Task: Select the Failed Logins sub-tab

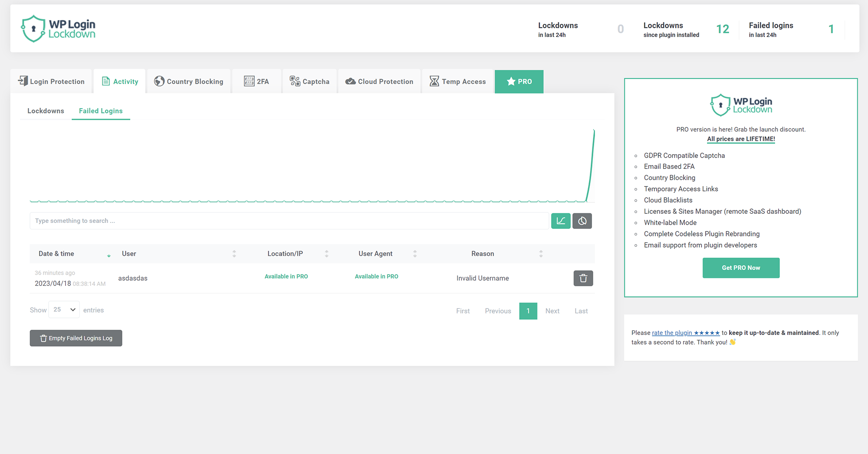Action: tap(101, 111)
